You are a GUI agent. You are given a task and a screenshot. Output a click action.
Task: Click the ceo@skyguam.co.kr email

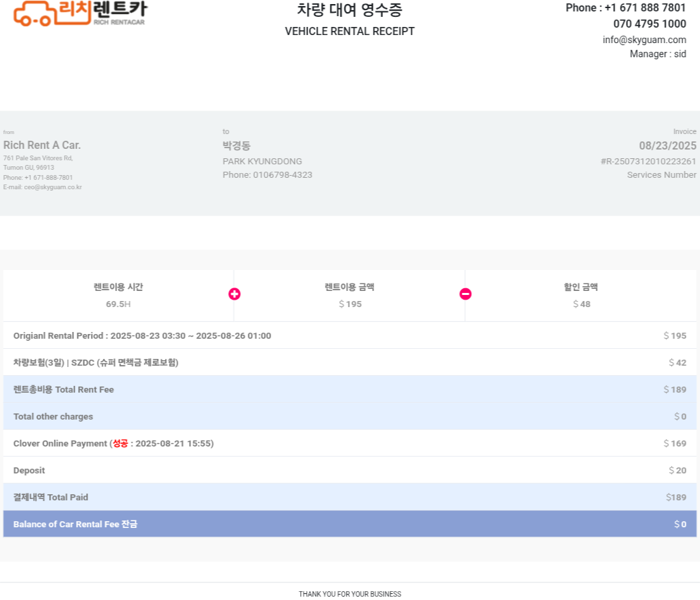(53, 187)
